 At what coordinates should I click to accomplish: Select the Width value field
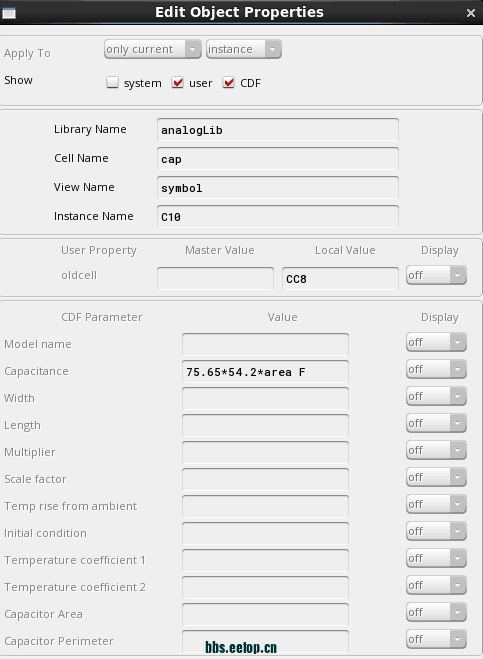(x=265, y=398)
